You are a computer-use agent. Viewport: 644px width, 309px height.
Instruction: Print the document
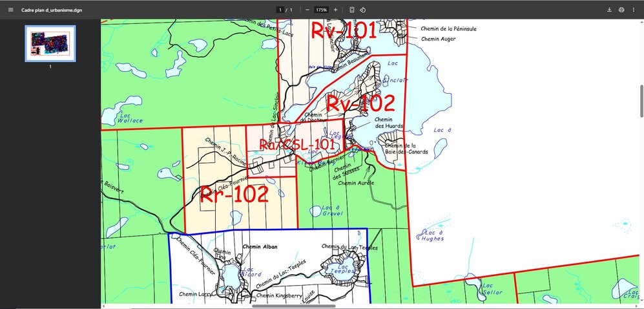tap(621, 10)
